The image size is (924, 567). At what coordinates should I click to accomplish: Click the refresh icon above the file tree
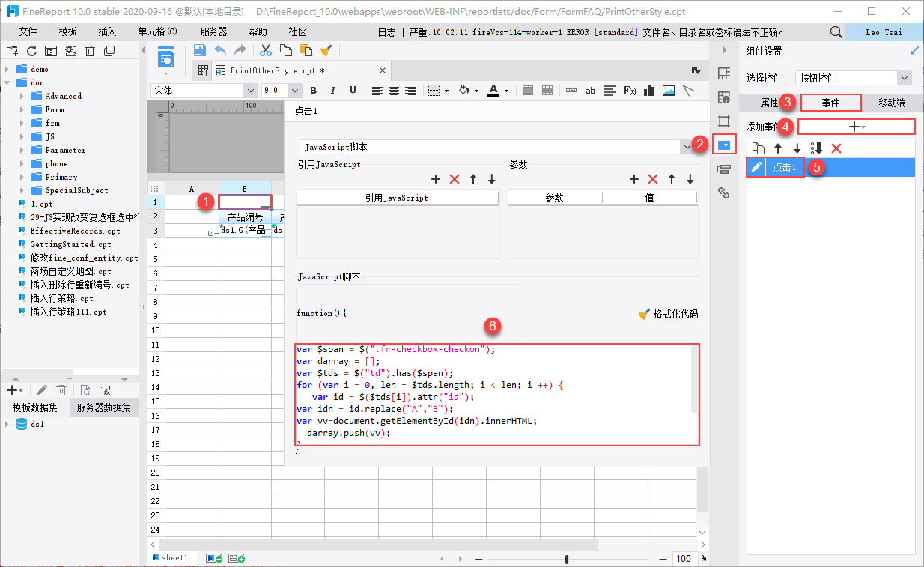[x=31, y=51]
